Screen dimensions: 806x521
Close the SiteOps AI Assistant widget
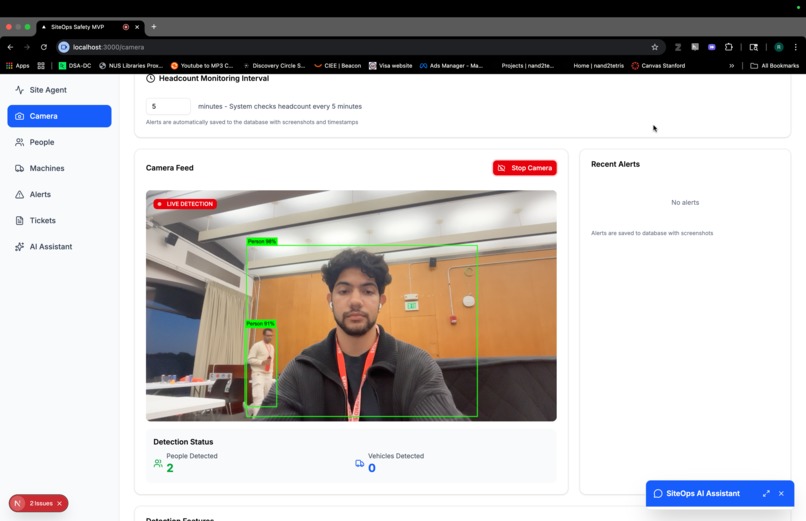(x=781, y=493)
